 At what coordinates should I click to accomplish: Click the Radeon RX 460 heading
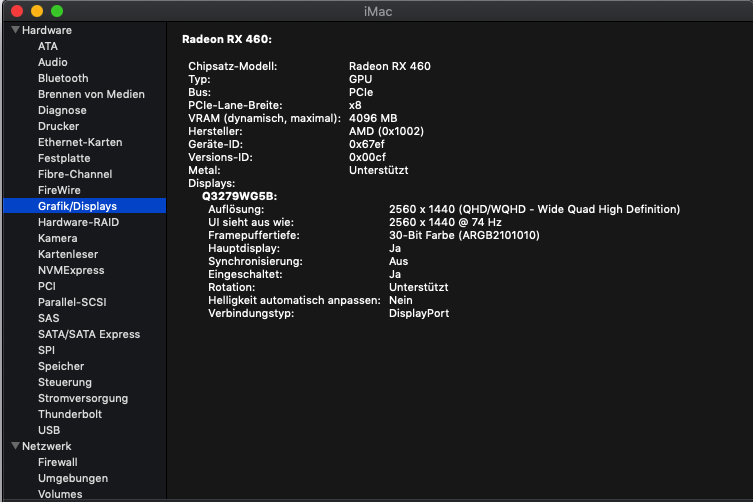(227, 39)
